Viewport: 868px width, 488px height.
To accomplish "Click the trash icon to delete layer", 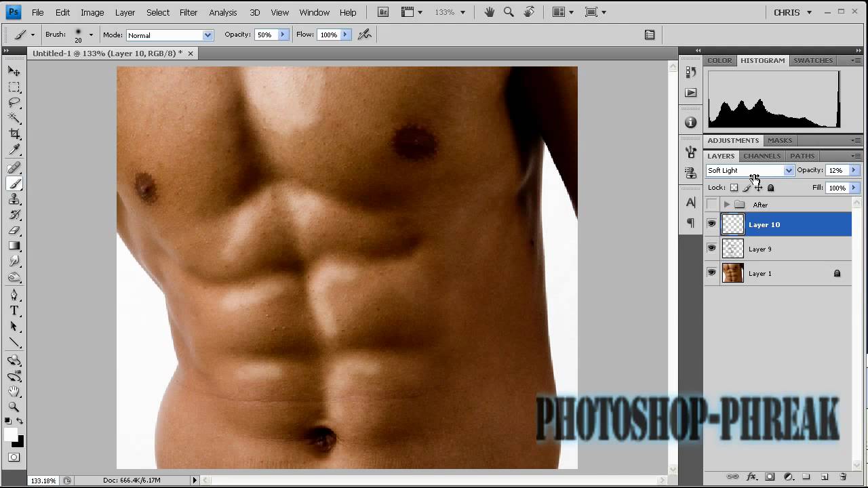I will coord(843,476).
